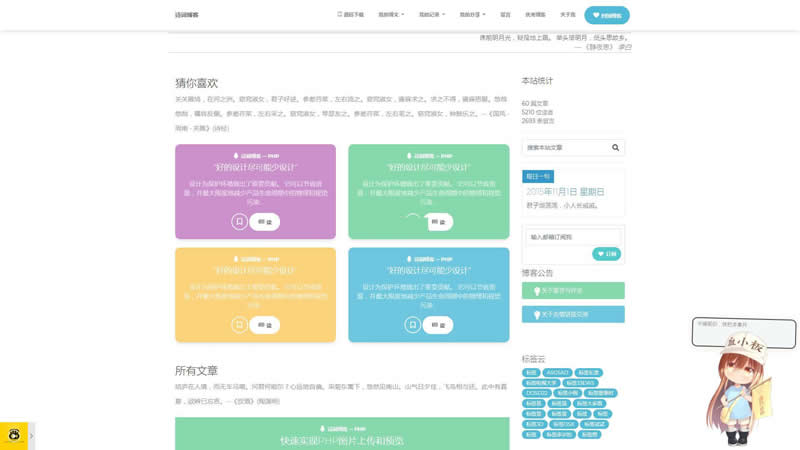Click the drop icon atop the blue card
The image size is (800, 450).
[x=409, y=259]
